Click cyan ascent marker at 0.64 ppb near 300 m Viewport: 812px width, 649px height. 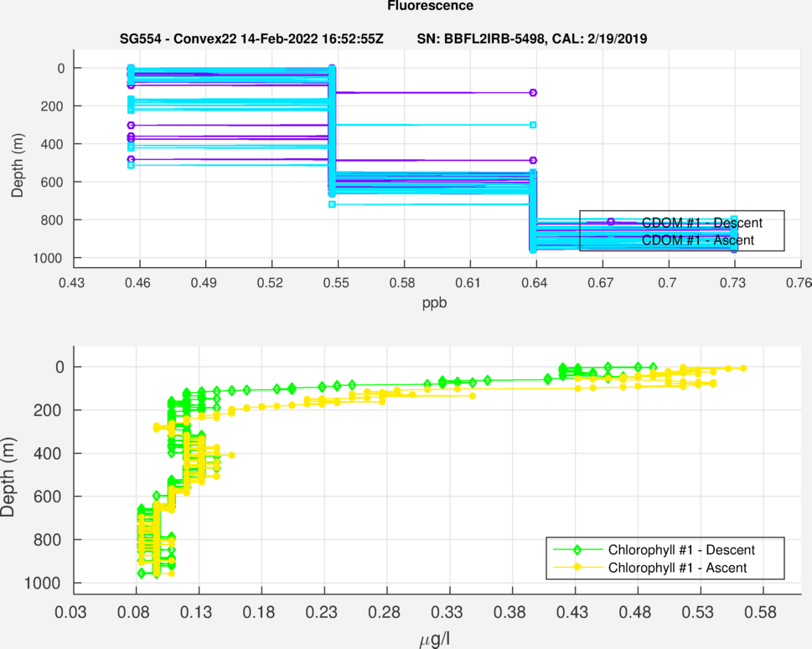point(533,125)
